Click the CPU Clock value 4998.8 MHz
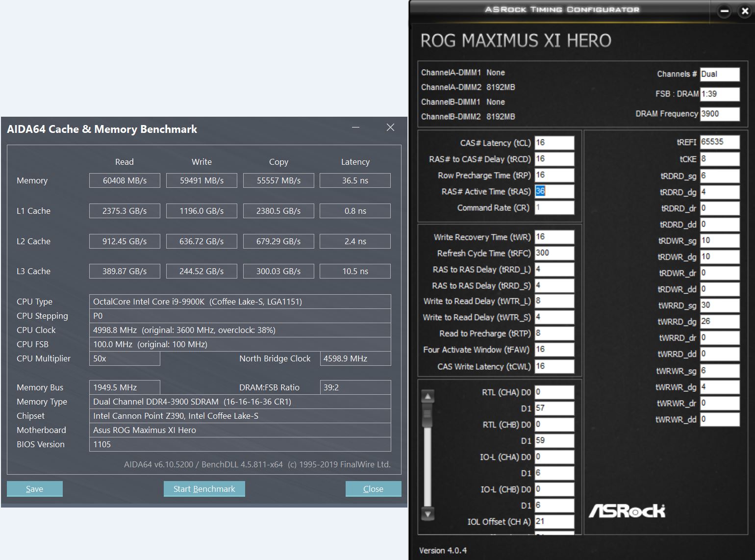Image resolution: width=755 pixels, height=560 pixels. 240,330
